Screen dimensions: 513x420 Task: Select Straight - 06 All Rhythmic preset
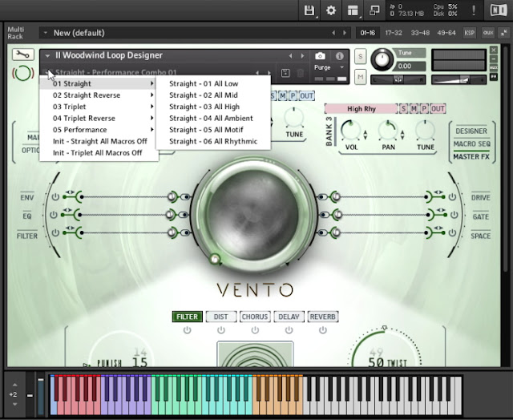[213, 141]
